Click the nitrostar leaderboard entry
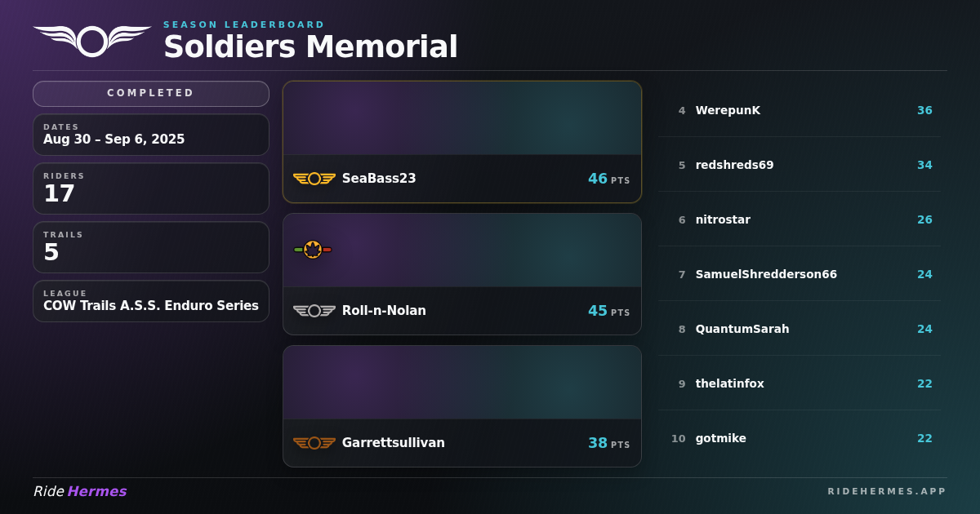Viewport: 980px width, 514px height. pyautogui.click(x=800, y=219)
